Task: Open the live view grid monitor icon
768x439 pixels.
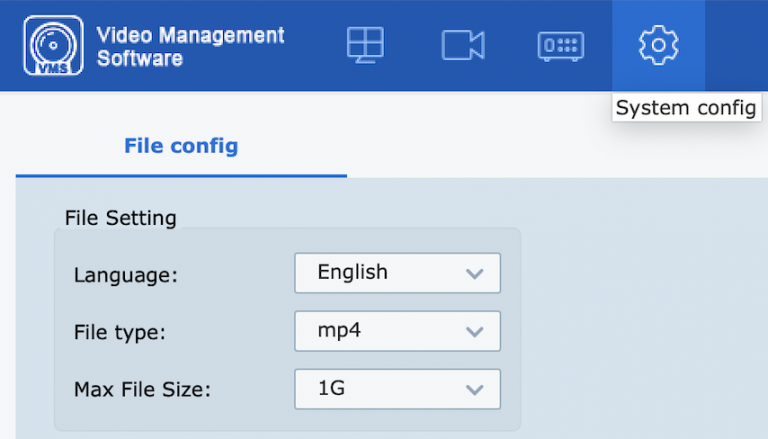Action: [365, 46]
